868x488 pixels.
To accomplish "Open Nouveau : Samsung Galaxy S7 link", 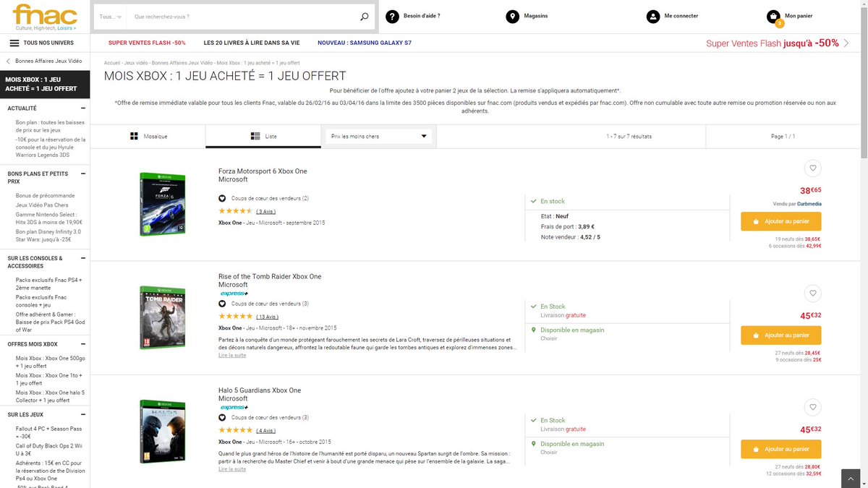I will click(365, 43).
